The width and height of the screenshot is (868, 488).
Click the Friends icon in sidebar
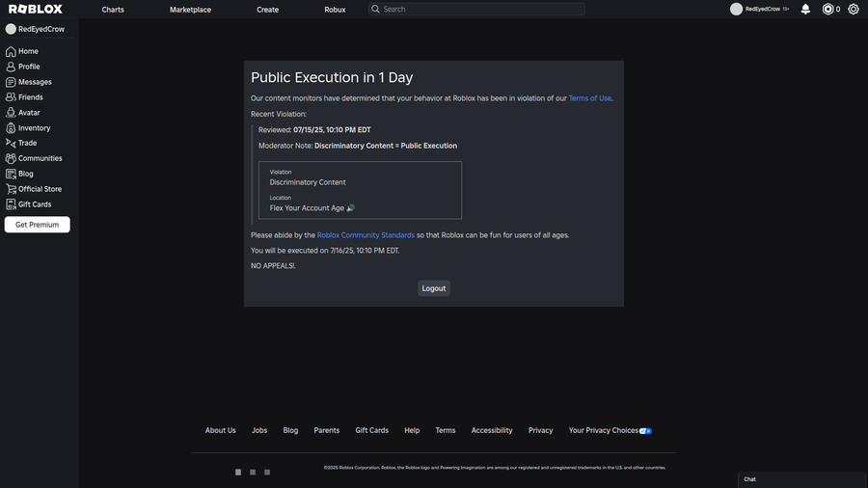click(x=11, y=96)
